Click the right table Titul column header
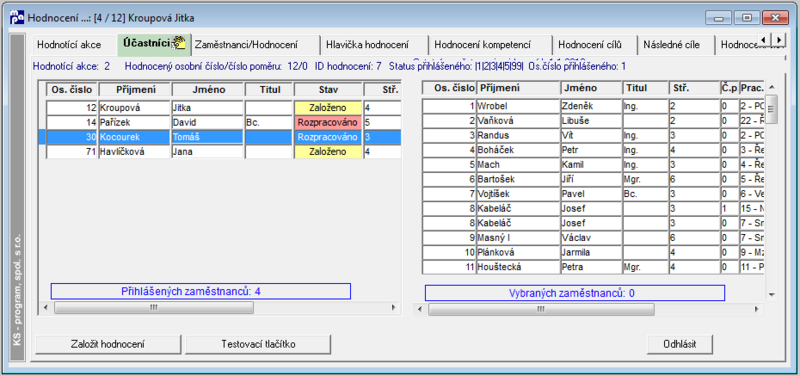800x376 pixels. pos(645,88)
